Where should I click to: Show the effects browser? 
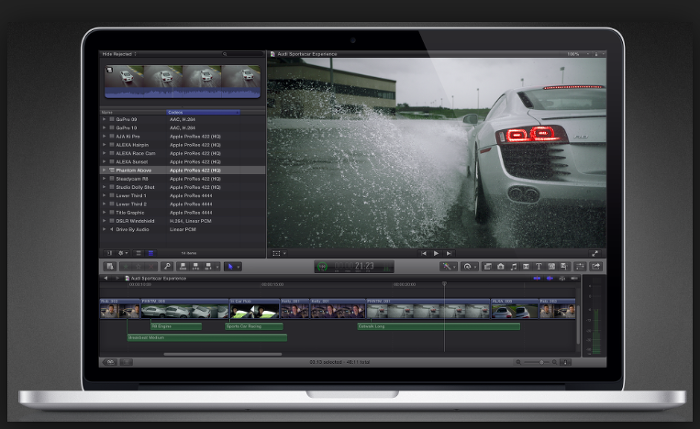pyautogui.click(x=488, y=266)
